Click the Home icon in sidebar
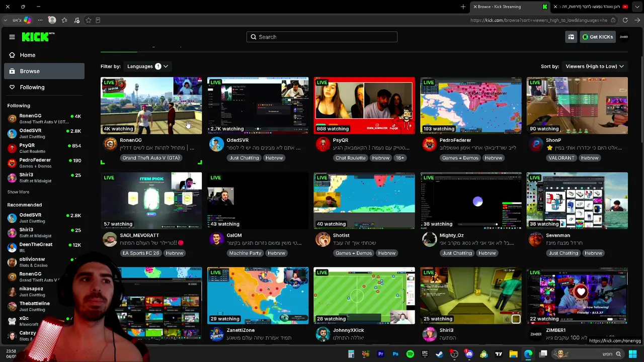Viewport: 644px width, 362px height. (12, 55)
